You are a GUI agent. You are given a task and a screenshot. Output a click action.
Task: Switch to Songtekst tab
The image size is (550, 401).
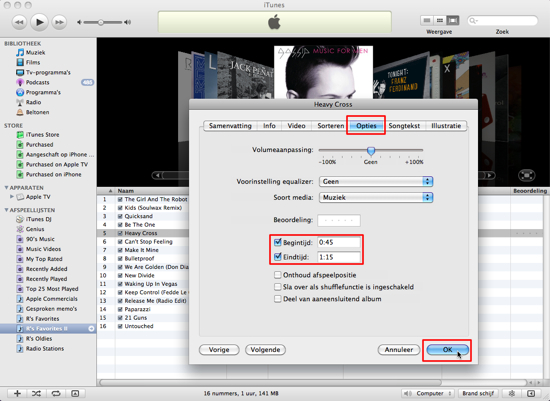[404, 126]
